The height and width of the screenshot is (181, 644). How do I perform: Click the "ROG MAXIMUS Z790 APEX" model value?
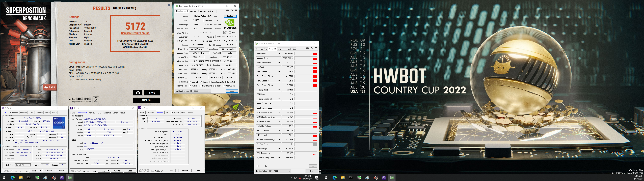(x=100, y=122)
